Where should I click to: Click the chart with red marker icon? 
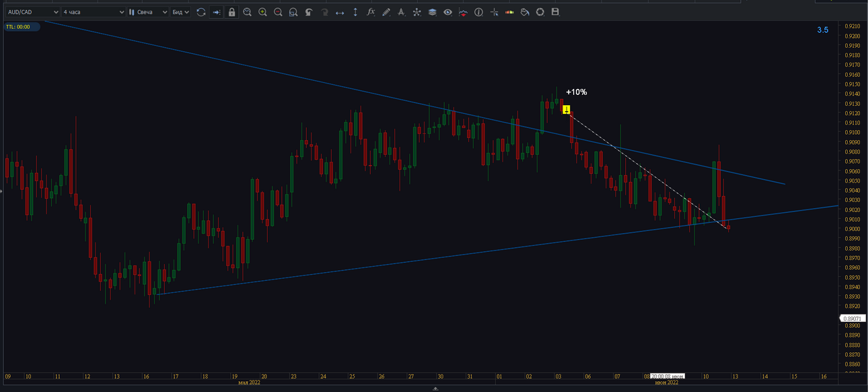464,12
